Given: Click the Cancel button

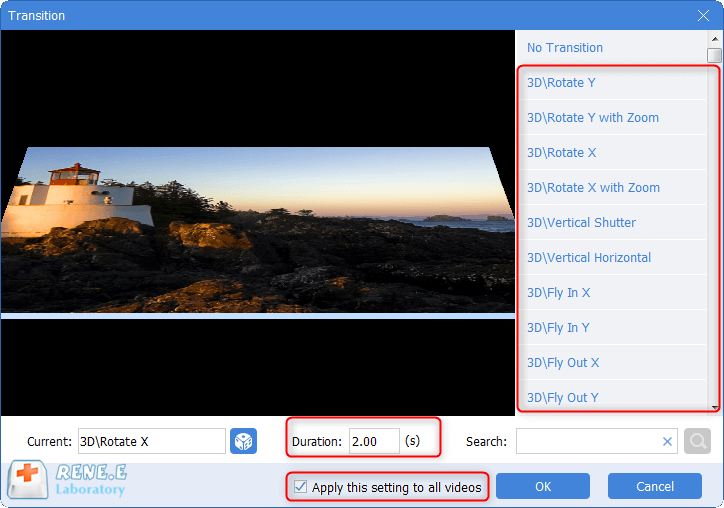Looking at the screenshot, I should pos(655,486).
